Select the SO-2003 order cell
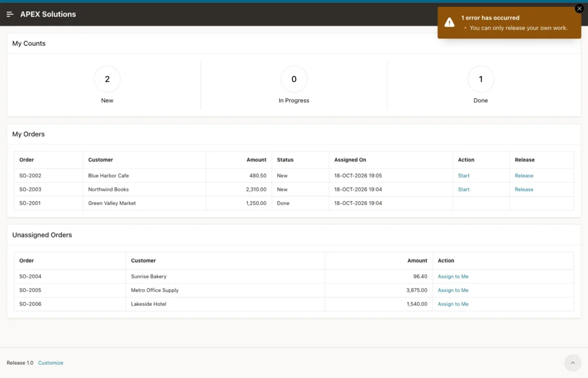Viewport: 588px width, 378px height. pos(48,190)
